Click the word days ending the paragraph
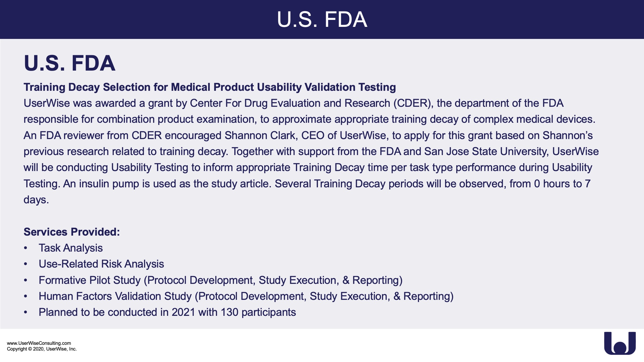Viewport: 644px width, 362px height. (36, 200)
